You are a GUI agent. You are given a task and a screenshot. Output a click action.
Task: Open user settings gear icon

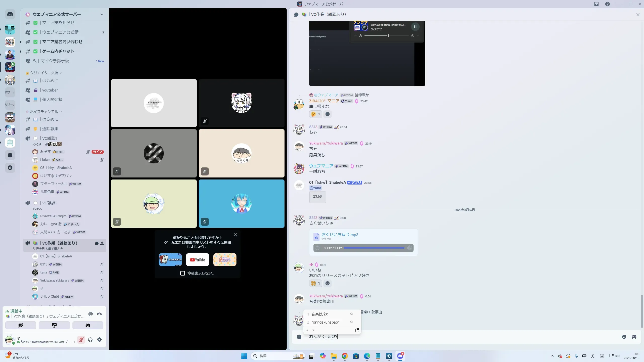click(x=99, y=340)
